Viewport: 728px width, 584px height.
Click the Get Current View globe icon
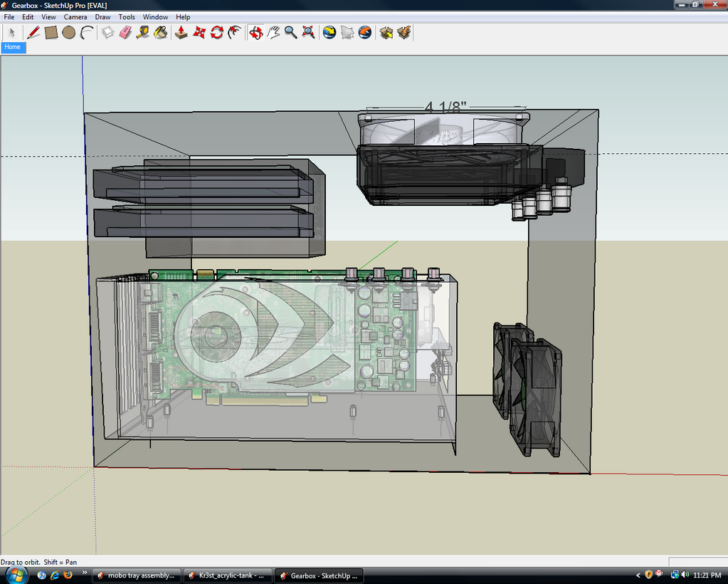pos(329,33)
